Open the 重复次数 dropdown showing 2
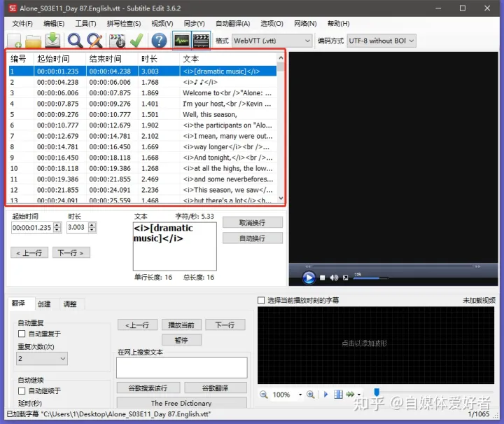Screen dimensions: 504x424 [42, 359]
